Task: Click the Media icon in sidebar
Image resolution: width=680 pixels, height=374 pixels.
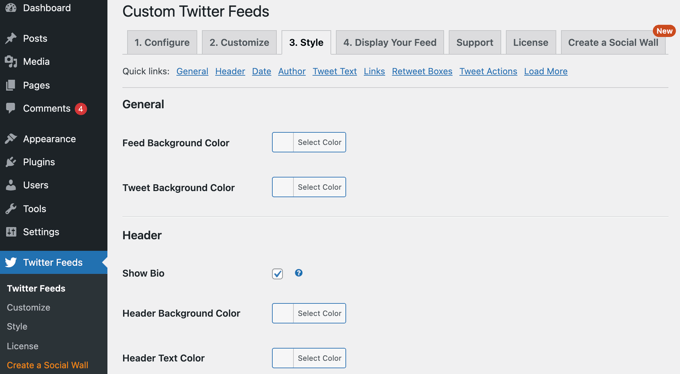Action: 11,62
